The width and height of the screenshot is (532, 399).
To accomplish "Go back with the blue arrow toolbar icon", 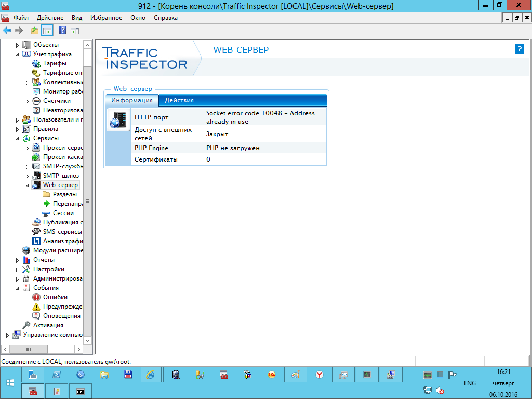I will (x=7, y=31).
